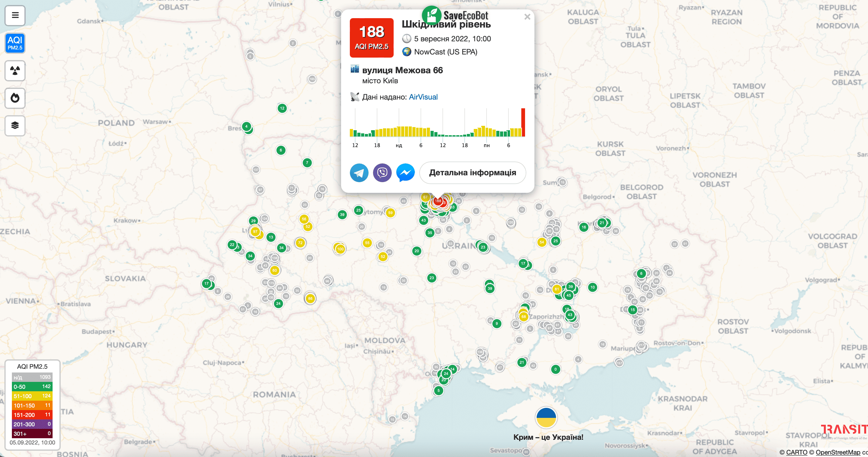This screenshot has height=457, width=868.
Task: Share via Viber icon
Action: click(382, 173)
